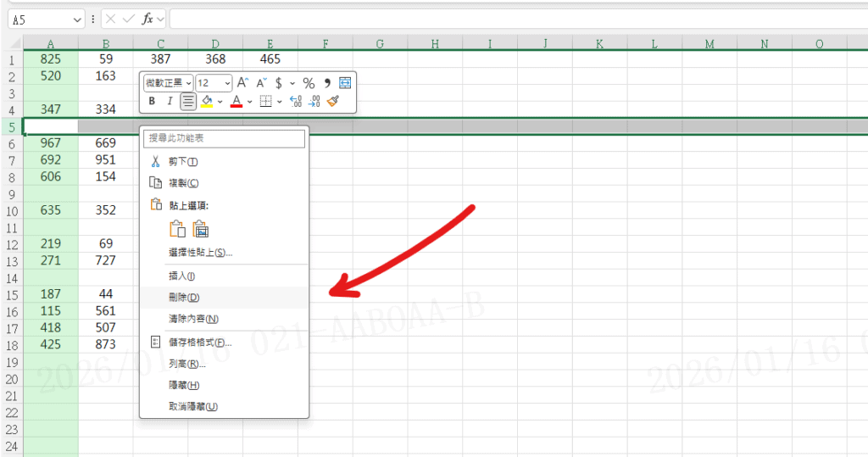Click the Merge and Center icon
The height and width of the screenshot is (457, 868).
(345, 83)
